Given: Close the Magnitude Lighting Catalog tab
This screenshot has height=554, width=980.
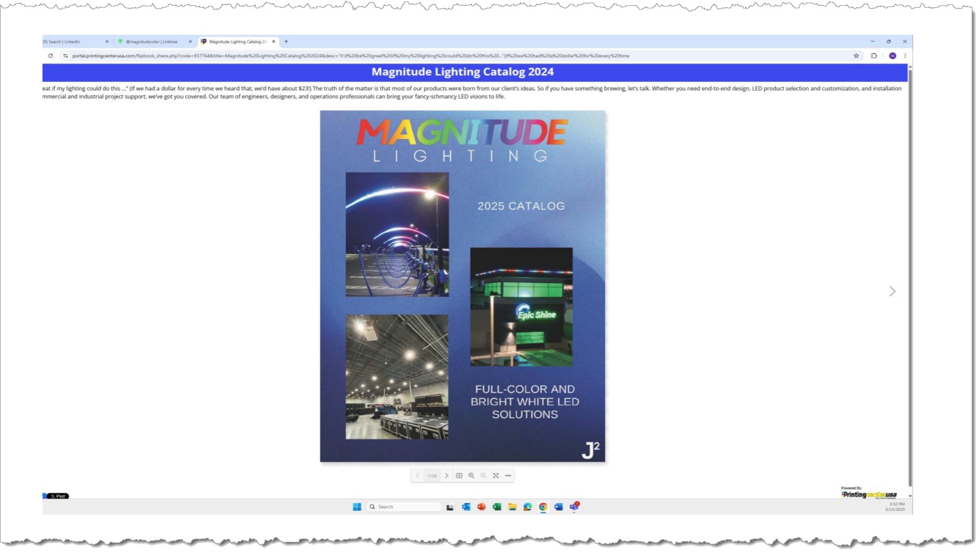Looking at the screenshot, I should coord(274,42).
